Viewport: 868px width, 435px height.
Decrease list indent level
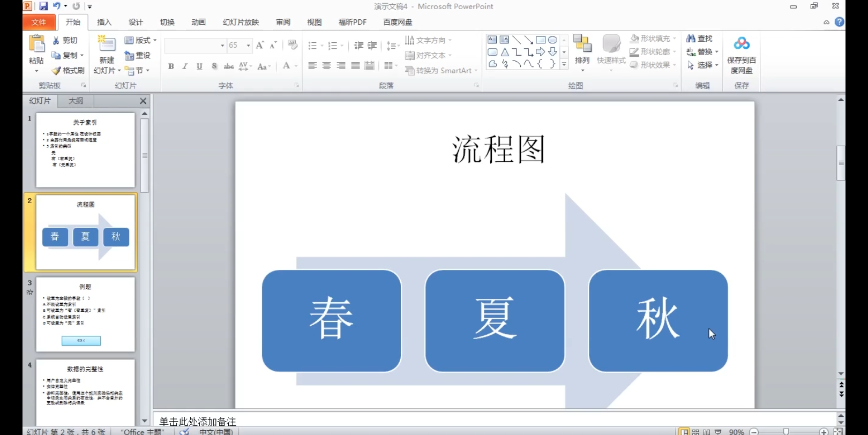pyautogui.click(x=358, y=46)
